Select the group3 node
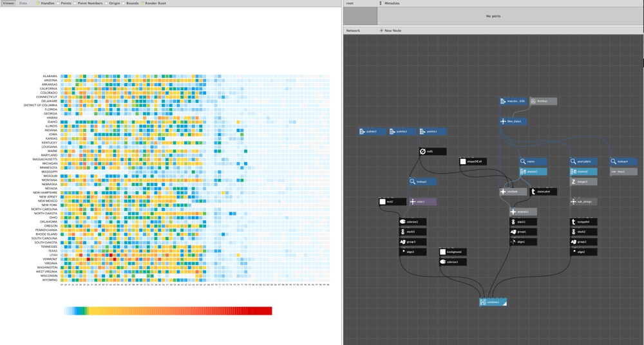The height and width of the screenshot is (345, 644). point(413,242)
